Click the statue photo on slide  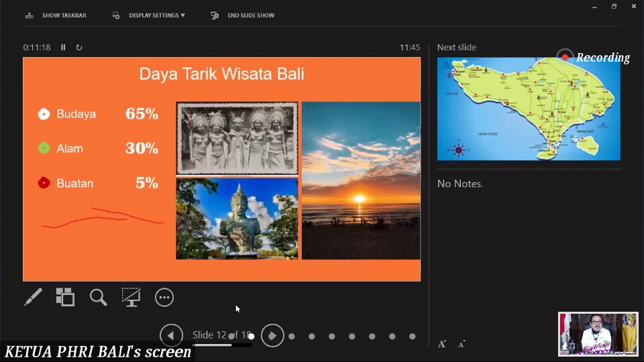click(237, 219)
